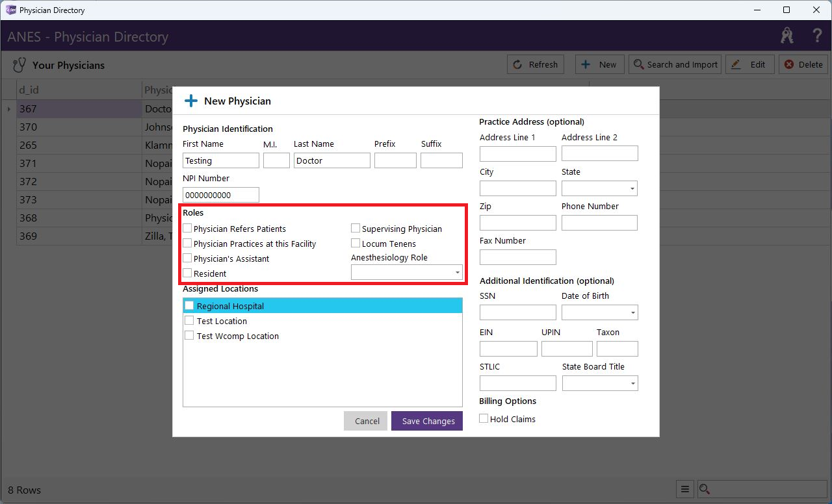The height and width of the screenshot is (504, 832).
Task: Toggle the Hold Claims checkbox
Action: [x=484, y=419]
